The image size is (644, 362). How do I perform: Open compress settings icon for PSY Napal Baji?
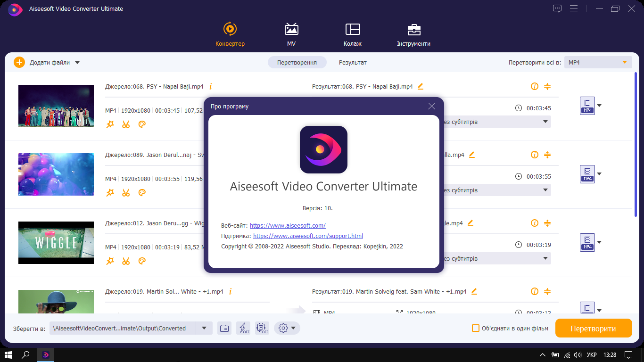pos(547,86)
